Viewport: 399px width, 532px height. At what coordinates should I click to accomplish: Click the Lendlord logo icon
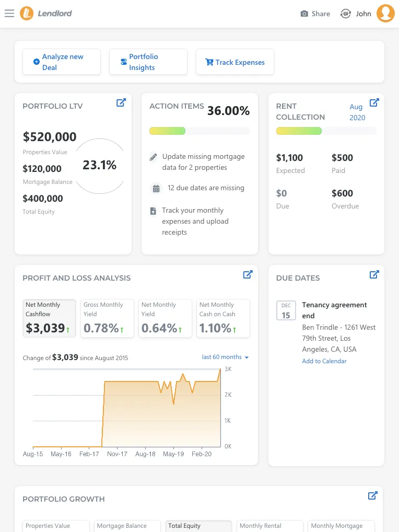pos(27,14)
